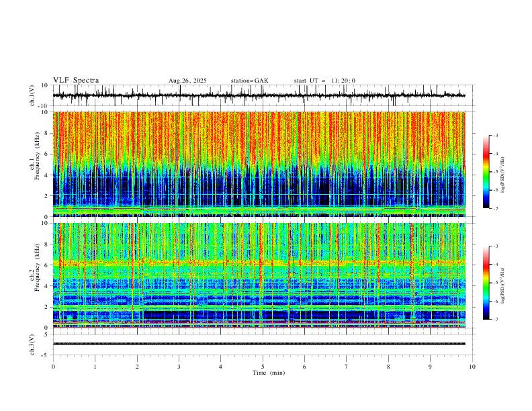Click the "VLF Spectra" plot title

click(x=76, y=81)
